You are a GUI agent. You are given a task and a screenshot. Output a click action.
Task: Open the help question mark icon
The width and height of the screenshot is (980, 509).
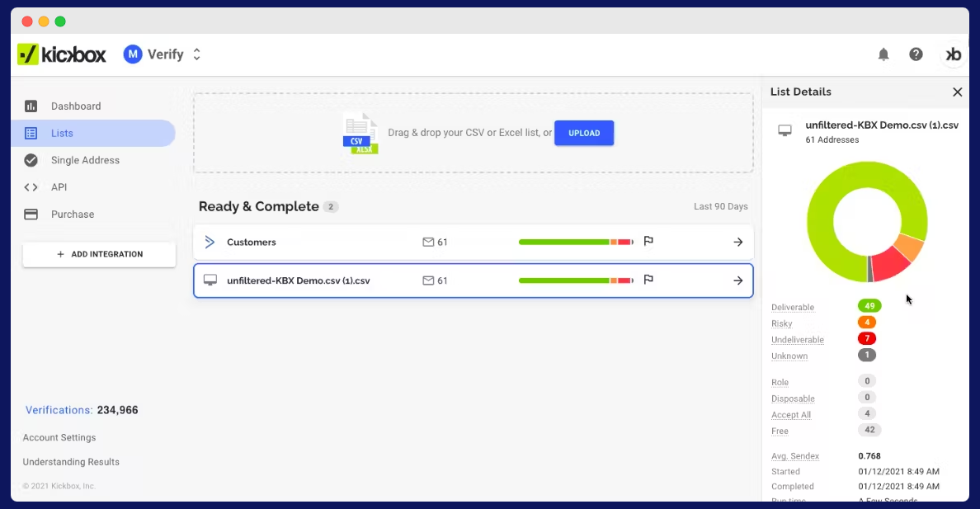pos(916,54)
